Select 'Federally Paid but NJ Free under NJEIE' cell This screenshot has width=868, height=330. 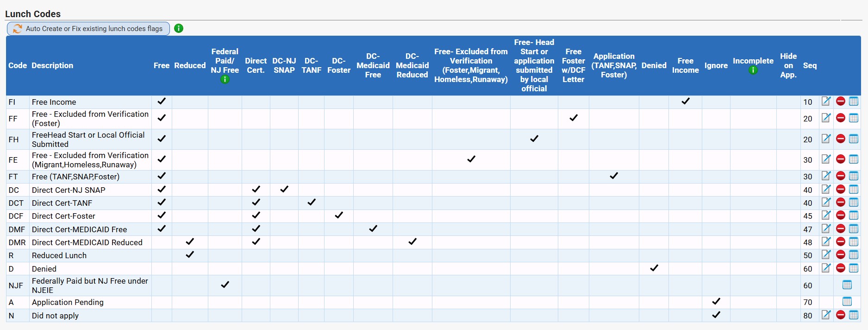[x=90, y=286]
